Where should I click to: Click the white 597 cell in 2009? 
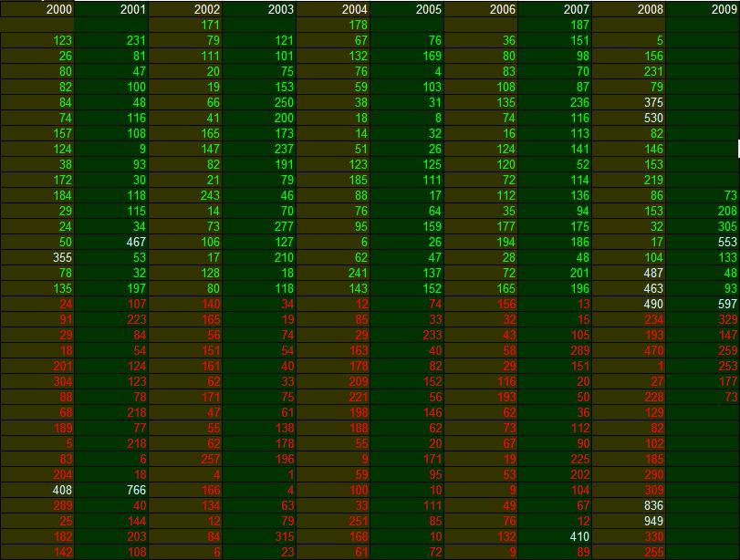coord(703,305)
